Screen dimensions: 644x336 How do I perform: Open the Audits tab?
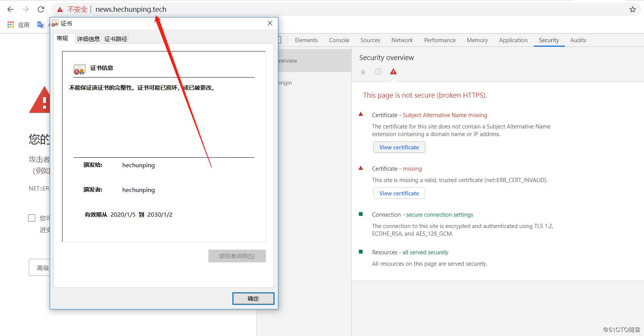click(578, 40)
